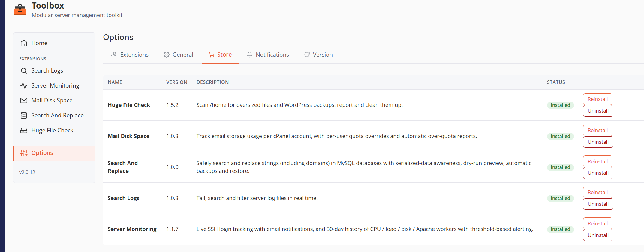Click the Server Monitoring pulse icon

click(24, 85)
